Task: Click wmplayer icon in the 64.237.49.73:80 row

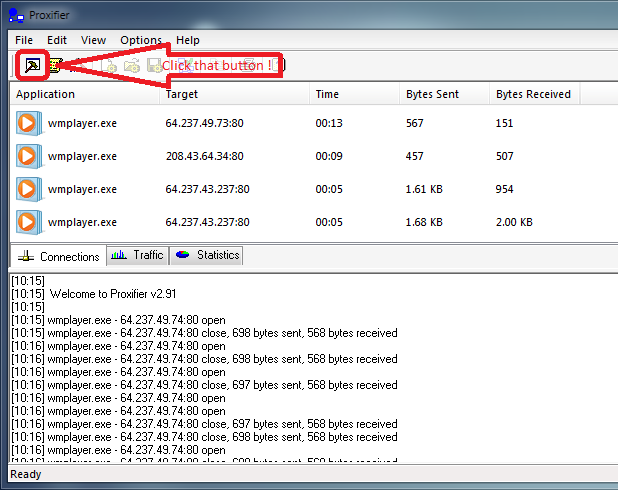Action: pos(29,123)
